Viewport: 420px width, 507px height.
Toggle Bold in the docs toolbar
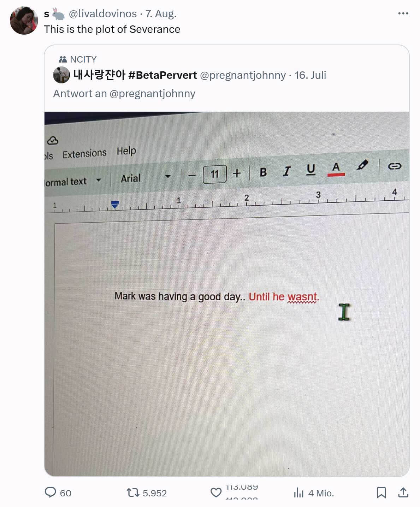coord(263,172)
